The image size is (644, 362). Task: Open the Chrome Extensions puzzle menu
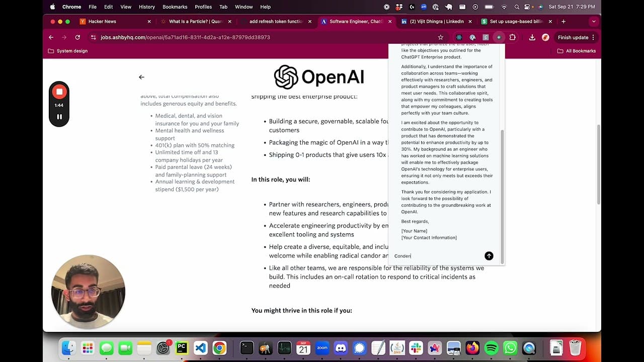pyautogui.click(x=512, y=37)
